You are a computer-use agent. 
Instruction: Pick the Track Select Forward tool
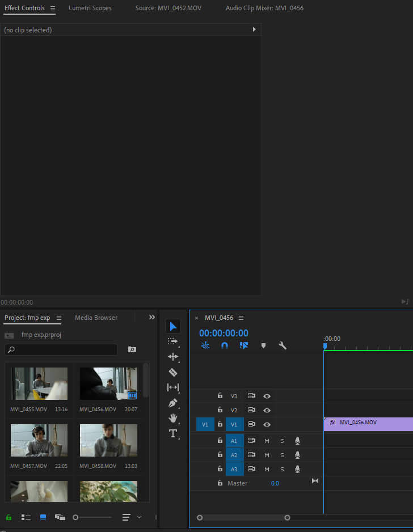(x=173, y=341)
